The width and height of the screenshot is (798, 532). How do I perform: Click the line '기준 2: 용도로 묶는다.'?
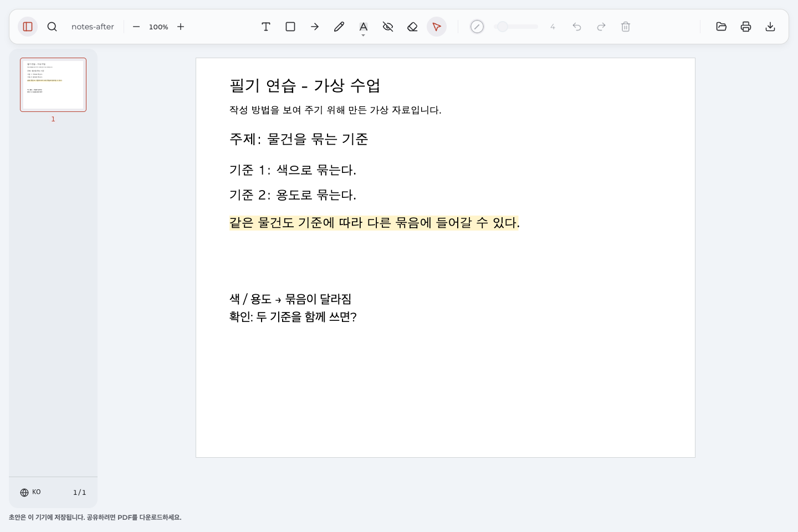(293, 195)
